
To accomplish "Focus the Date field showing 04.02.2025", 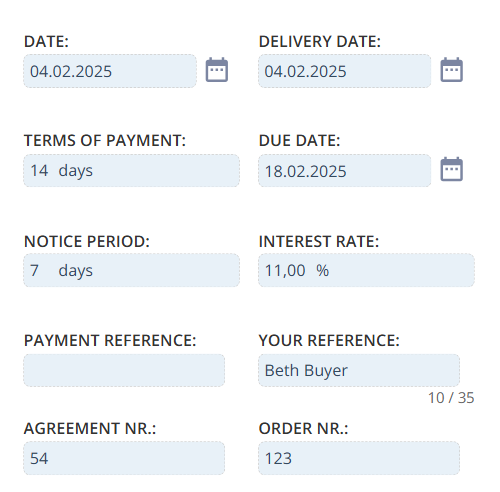I will coord(110,71).
